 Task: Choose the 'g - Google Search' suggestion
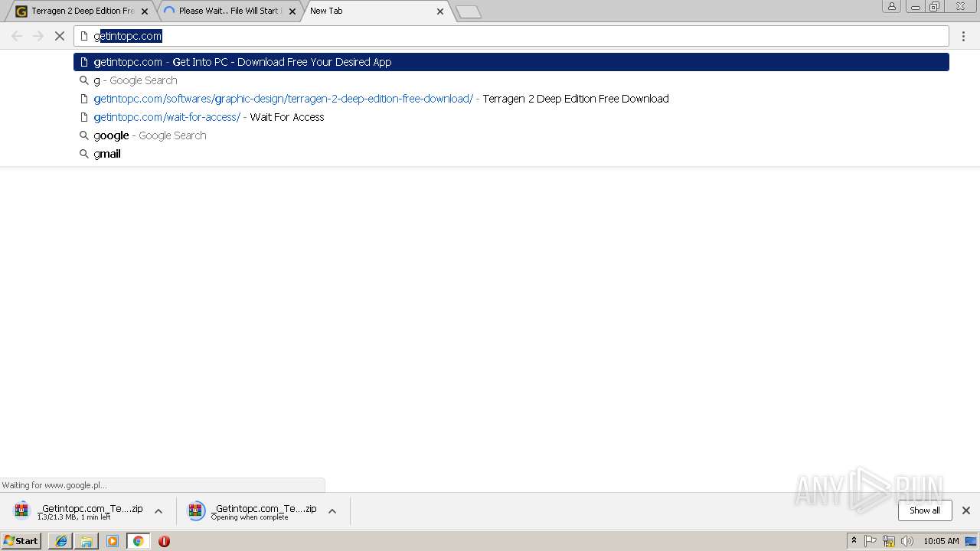(x=511, y=80)
